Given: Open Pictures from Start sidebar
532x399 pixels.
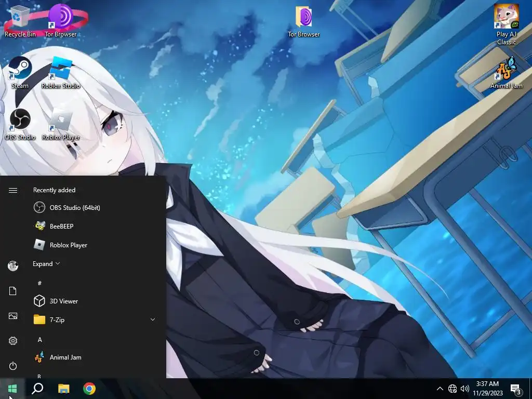Looking at the screenshot, I should pos(13,316).
